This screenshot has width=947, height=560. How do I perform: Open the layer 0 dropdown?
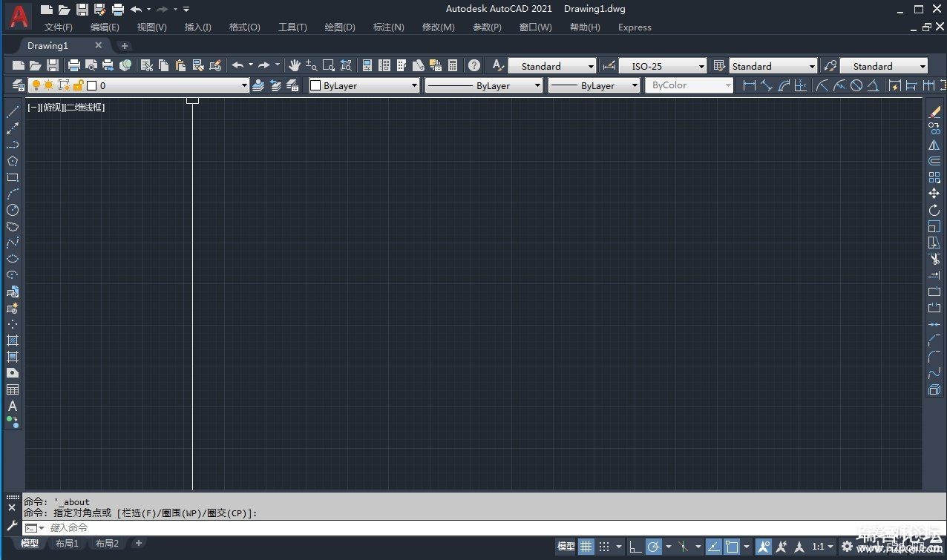(x=245, y=85)
